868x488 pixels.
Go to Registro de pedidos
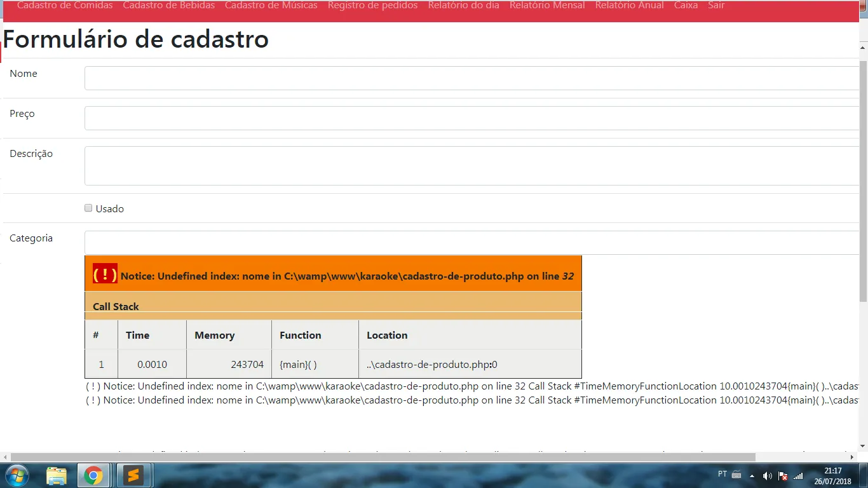(x=372, y=6)
